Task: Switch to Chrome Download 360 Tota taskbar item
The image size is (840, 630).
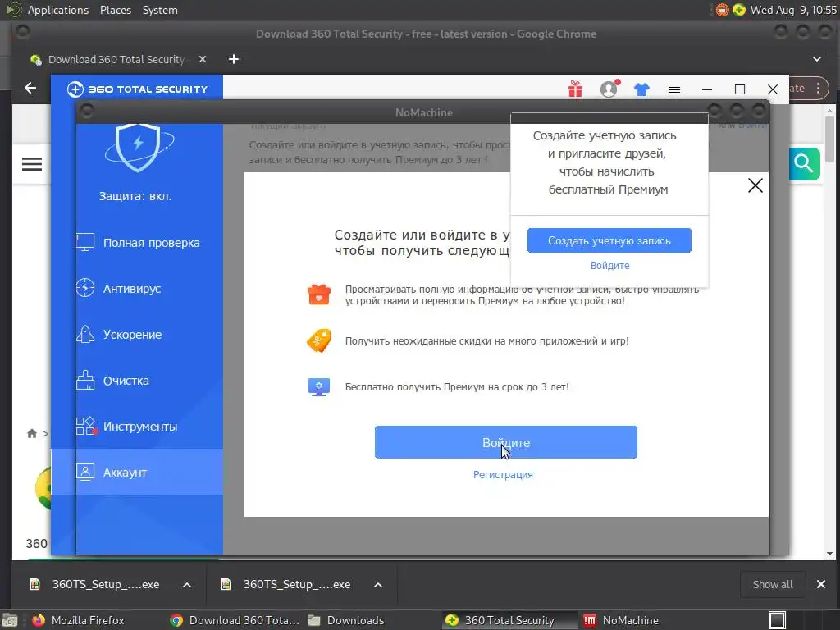Action: click(235, 620)
